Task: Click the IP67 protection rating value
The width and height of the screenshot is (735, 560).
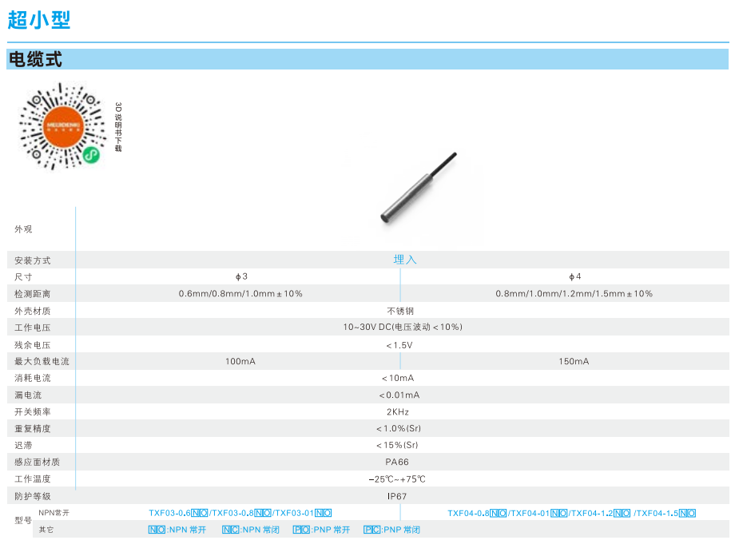Action: pyautogui.click(x=397, y=496)
